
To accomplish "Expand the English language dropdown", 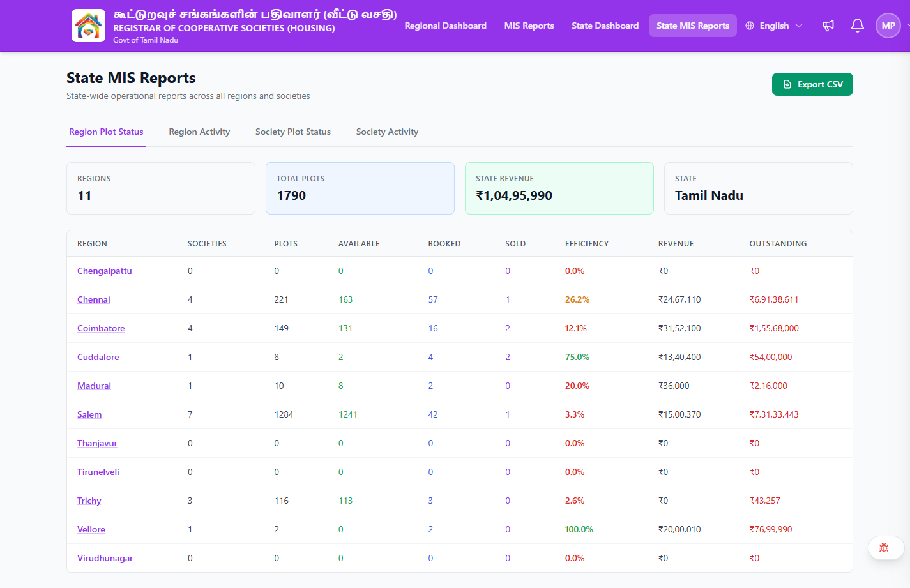I will (x=774, y=26).
